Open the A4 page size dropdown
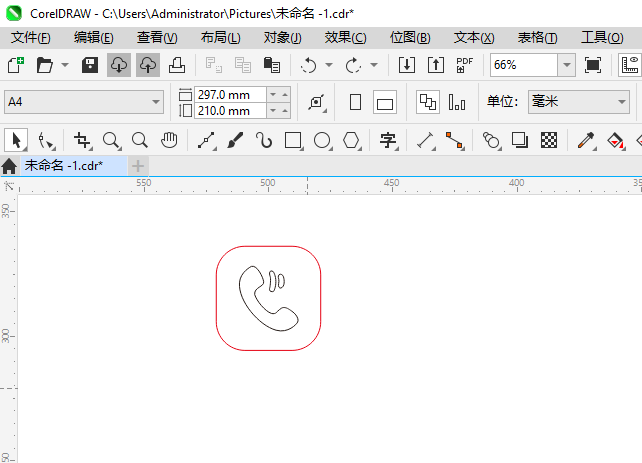Screen dimensions: 642x463 click(84, 102)
